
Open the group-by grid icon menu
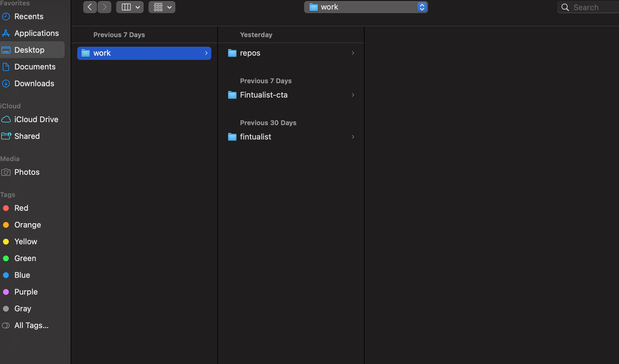[x=162, y=7]
